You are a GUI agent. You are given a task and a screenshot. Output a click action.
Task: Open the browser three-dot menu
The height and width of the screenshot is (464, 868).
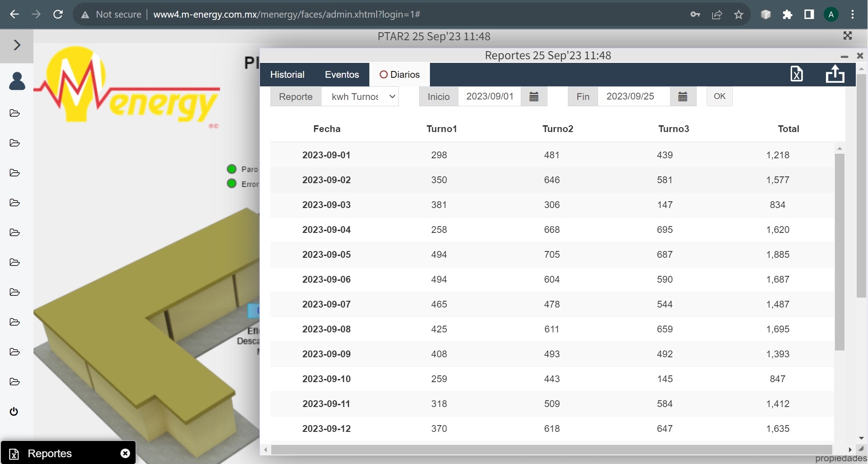click(x=852, y=14)
